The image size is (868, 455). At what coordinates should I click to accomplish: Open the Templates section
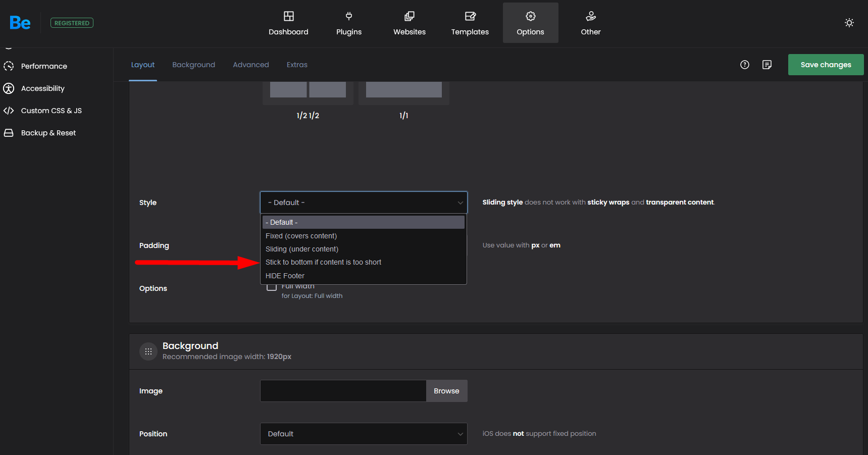[470, 23]
